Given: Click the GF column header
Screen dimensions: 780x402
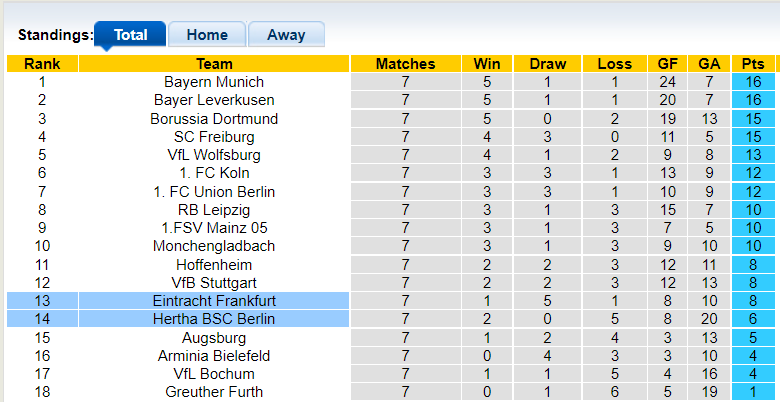Looking at the screenshot, I should (667, 64).
